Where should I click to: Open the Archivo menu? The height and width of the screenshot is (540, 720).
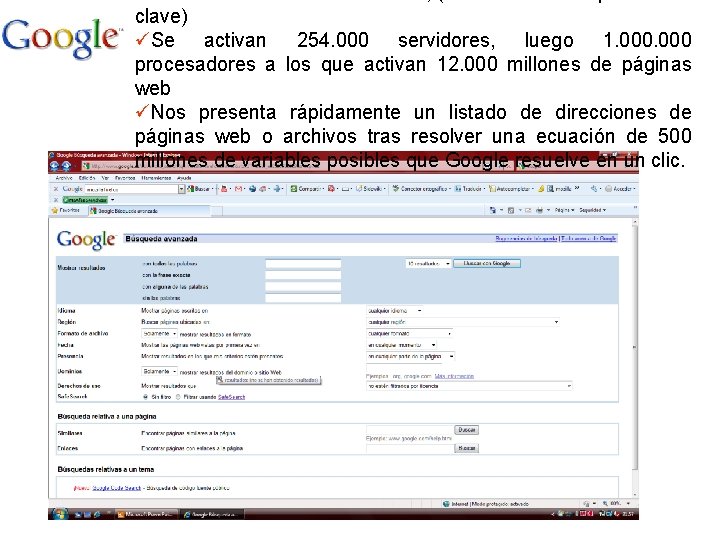(64, 178)
